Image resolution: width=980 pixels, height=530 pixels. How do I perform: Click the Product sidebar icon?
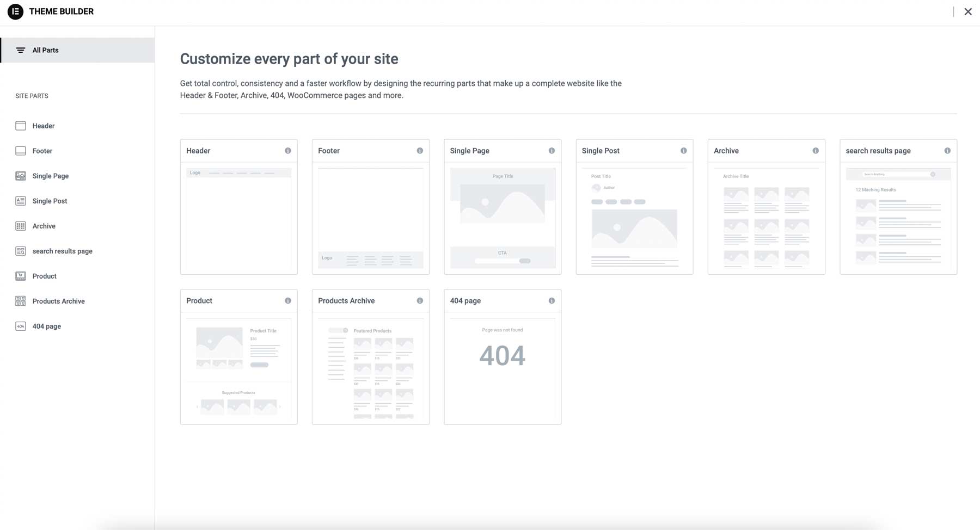click(x=20, y=276)
